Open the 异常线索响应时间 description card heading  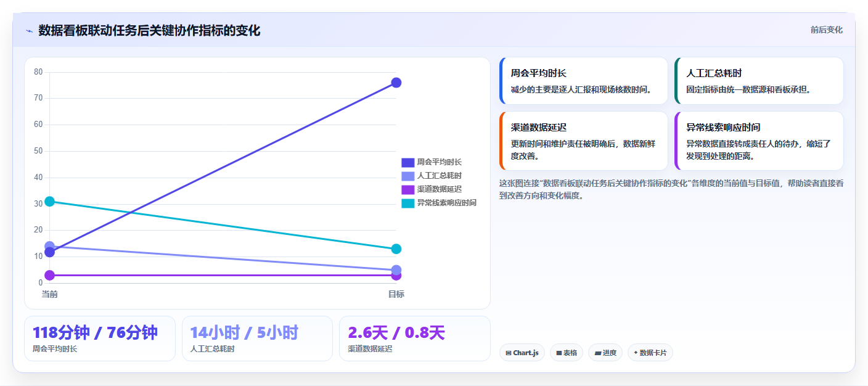(x=723, y=128)
